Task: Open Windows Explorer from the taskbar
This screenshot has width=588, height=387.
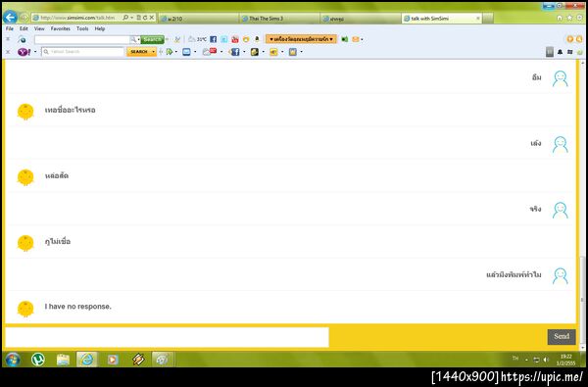Action: (x=63, y=360)
